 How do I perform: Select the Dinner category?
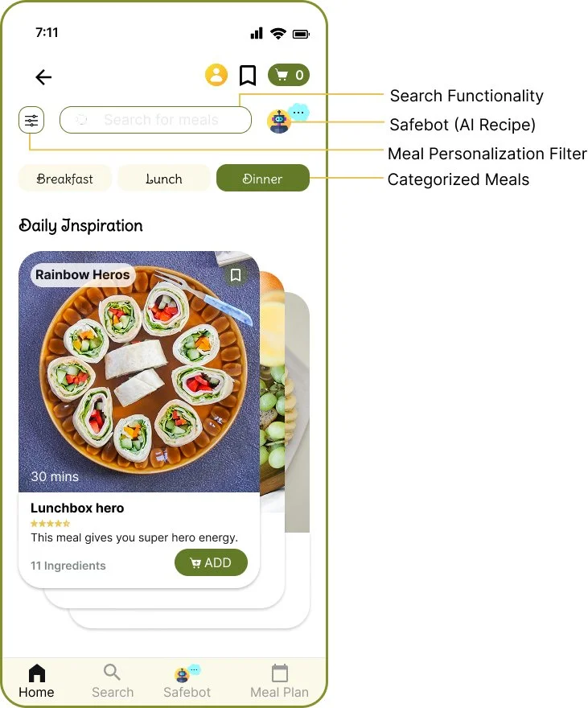[263, 178]
